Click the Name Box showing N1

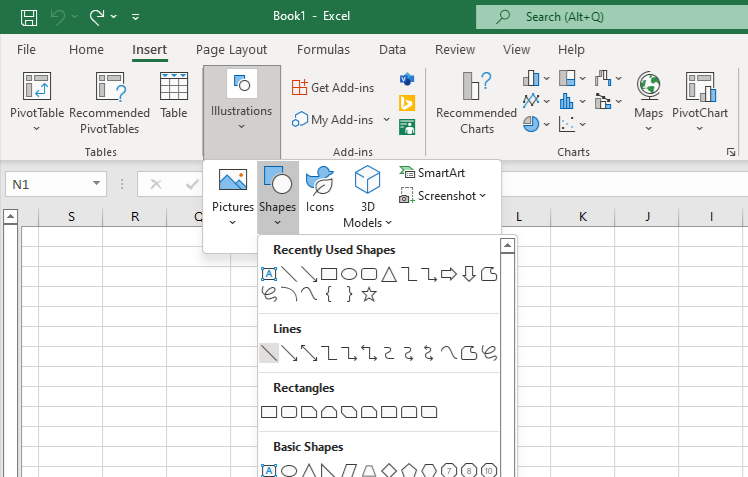click(x=47, y=184)
